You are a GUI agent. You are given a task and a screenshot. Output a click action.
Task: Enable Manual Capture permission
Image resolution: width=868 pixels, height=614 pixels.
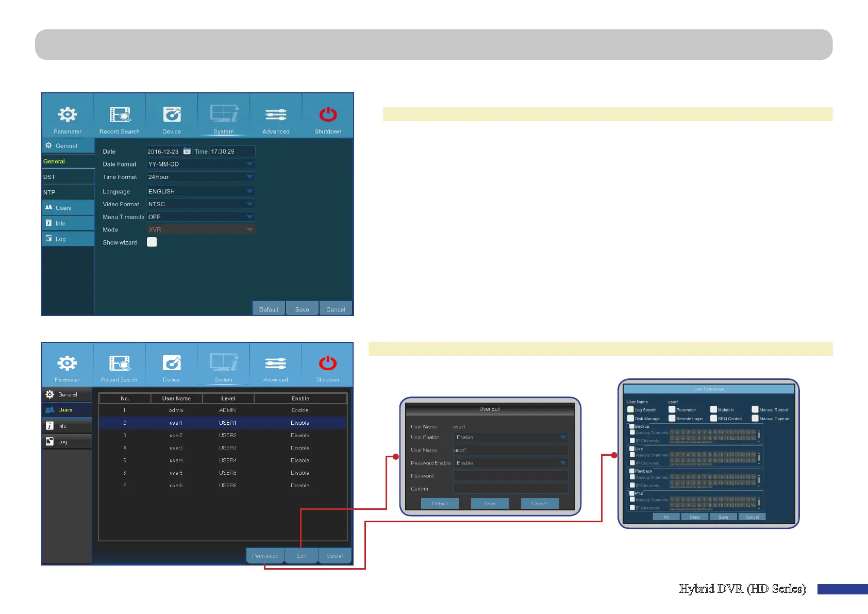(755, 418)
